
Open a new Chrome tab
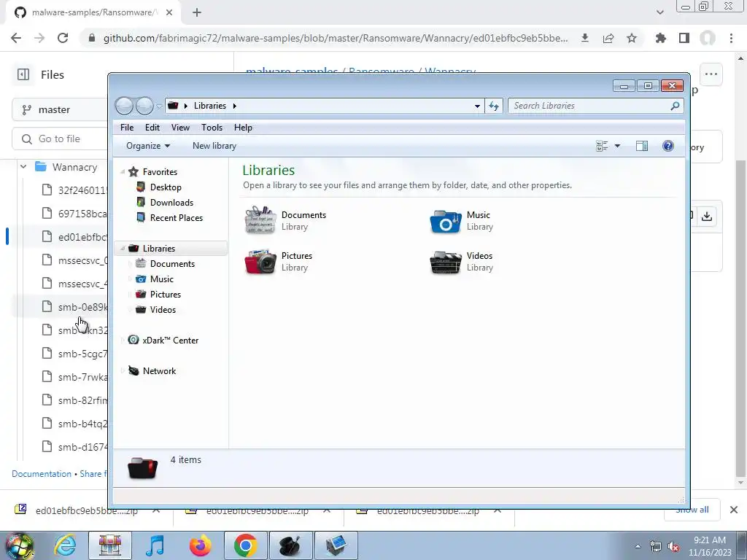click(x=197, y=12)
